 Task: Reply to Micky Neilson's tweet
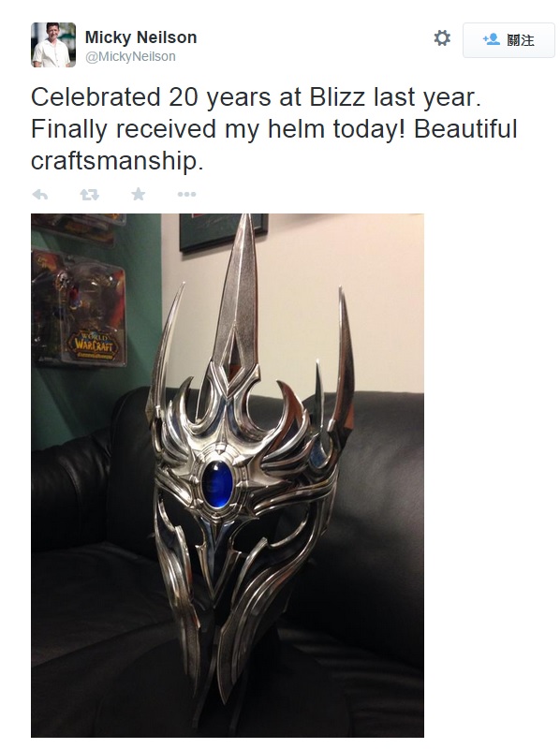tap(40, 195)
